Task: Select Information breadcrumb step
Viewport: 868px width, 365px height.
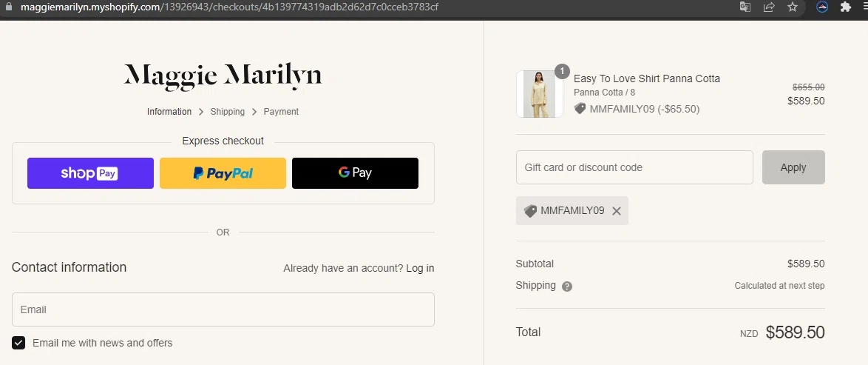Action: [169, 112]
